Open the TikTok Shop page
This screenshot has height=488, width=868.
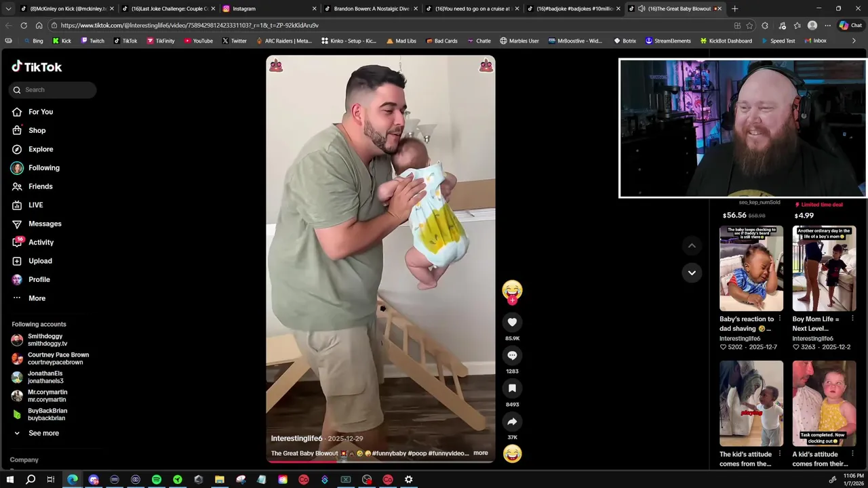[x=37, y=130]
